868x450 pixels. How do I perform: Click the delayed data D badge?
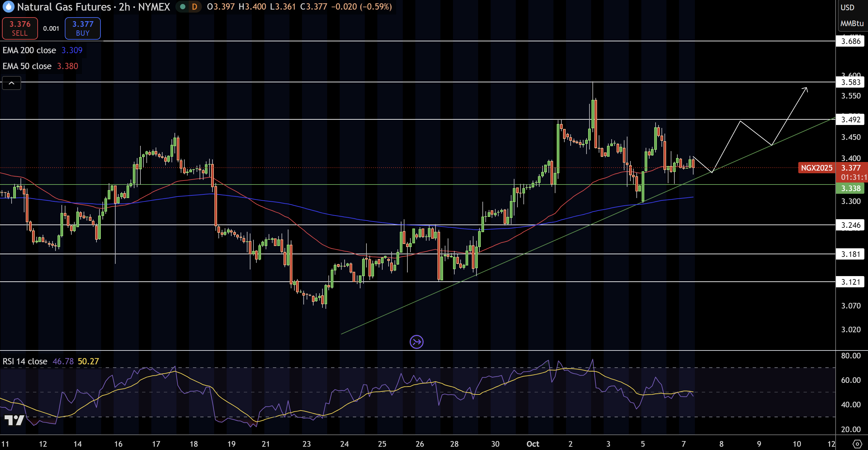(194, 7)
